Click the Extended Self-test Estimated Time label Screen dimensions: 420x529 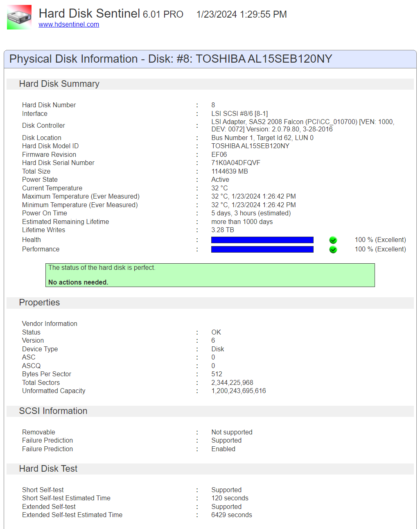72,515
